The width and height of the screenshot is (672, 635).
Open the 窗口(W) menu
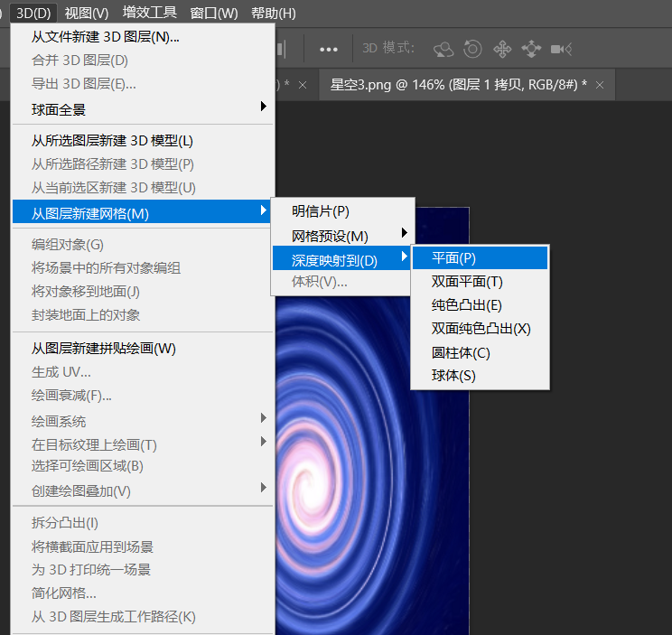click(214, 13)
